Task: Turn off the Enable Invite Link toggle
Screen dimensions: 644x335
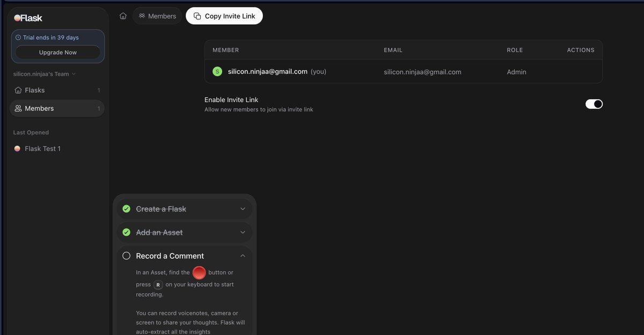Action: coord(594,104)
